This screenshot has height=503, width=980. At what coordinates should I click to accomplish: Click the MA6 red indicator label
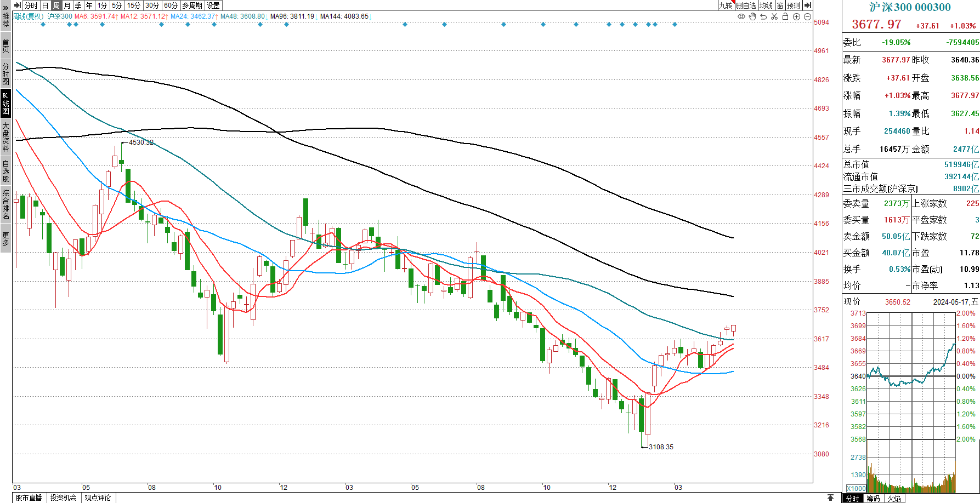tap(95, 16)
